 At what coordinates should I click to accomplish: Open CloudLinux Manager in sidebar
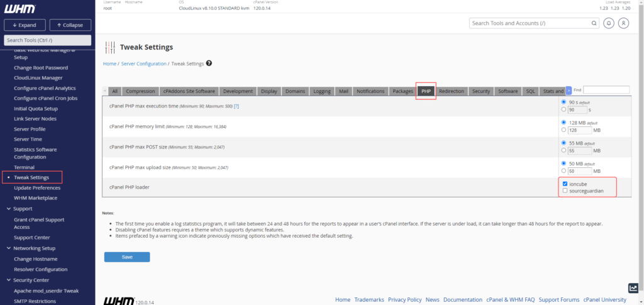(x=38, y=77)
